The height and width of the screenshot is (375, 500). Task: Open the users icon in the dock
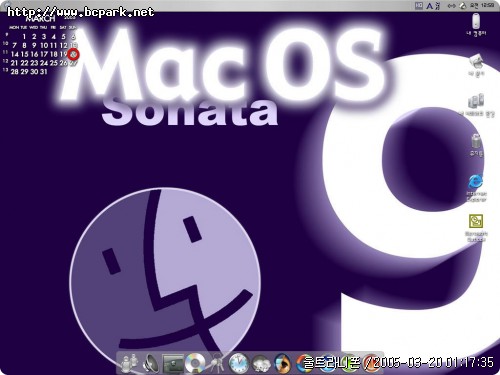pyautogui.click(x=129, y=363)
